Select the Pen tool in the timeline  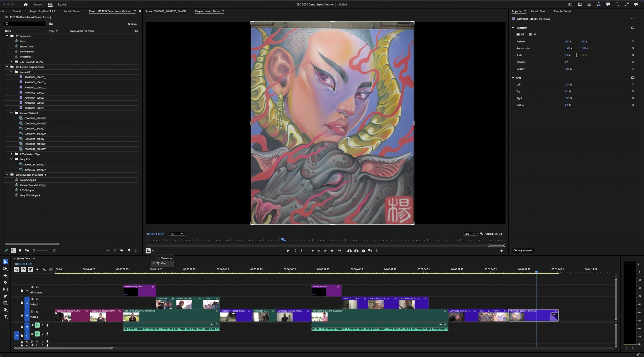pos(5,296)
